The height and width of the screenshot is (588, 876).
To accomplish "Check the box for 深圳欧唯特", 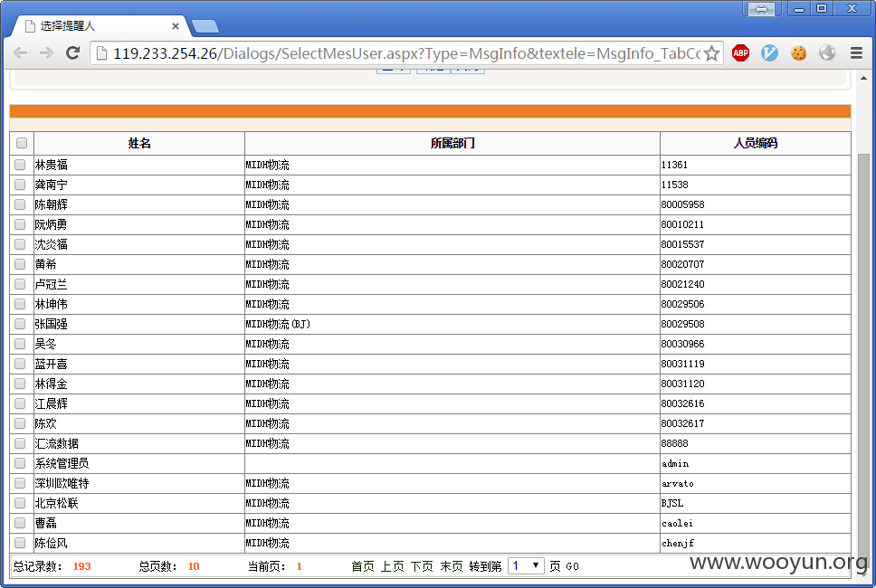I will click(20, 483).
